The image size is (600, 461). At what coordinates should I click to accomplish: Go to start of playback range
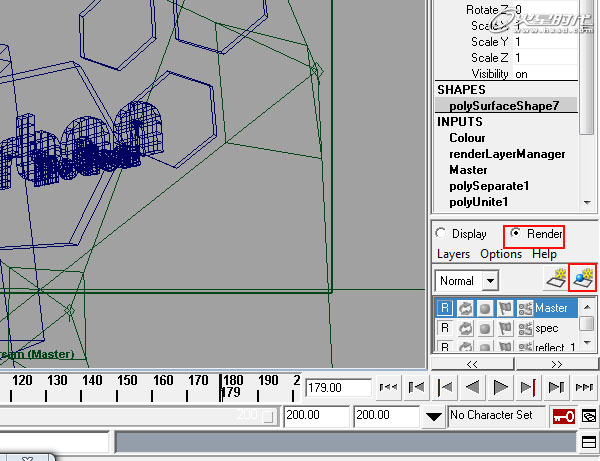[388, 387]
